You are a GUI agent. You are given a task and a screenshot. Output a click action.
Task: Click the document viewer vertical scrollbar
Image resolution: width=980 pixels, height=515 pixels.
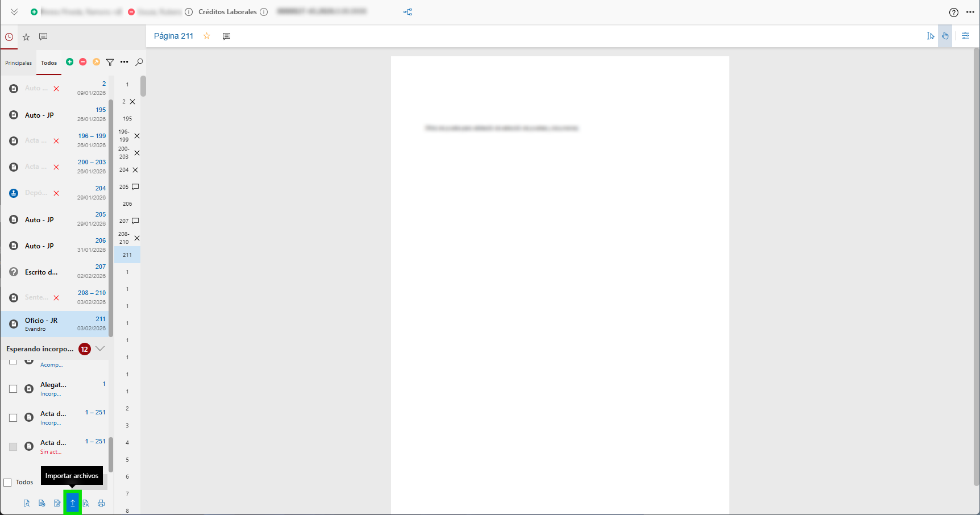976,267
